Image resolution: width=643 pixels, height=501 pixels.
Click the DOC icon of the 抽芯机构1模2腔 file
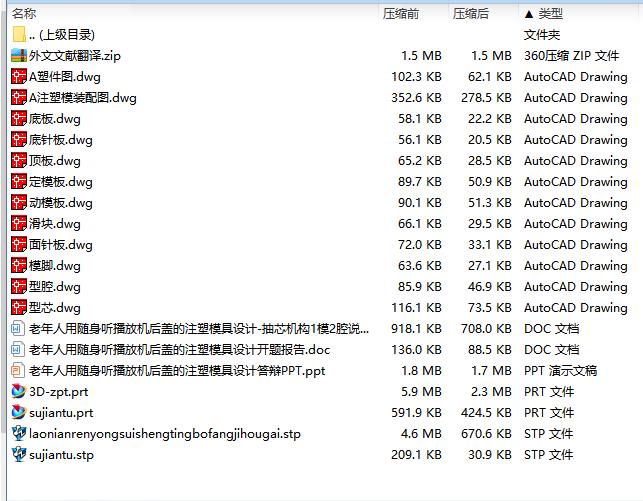coord(17,328)
